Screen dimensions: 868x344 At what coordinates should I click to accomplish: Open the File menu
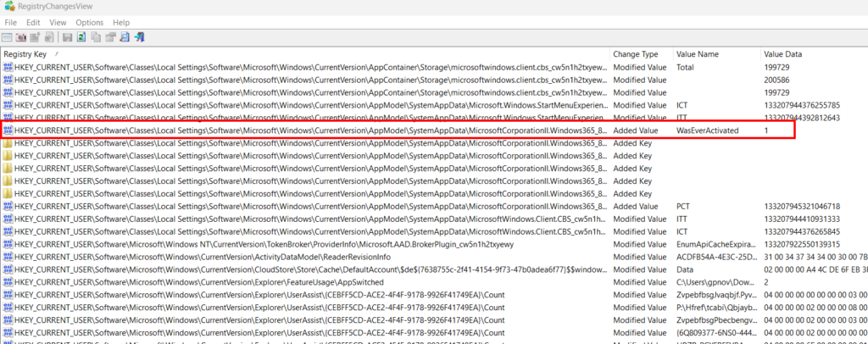click(x=11, y=22)
